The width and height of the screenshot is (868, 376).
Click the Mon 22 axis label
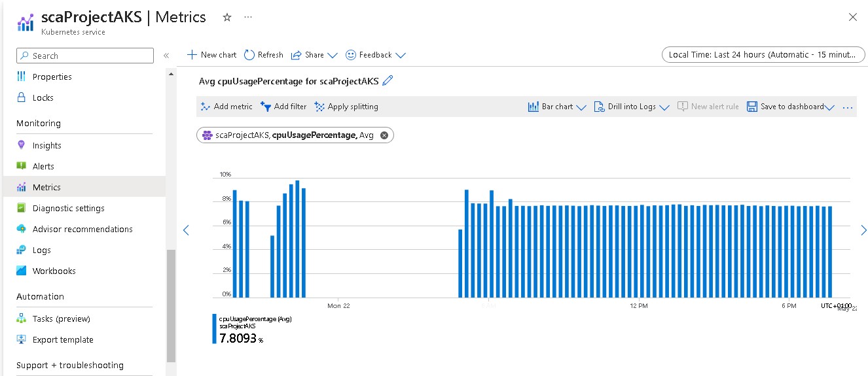pos(338,305)
